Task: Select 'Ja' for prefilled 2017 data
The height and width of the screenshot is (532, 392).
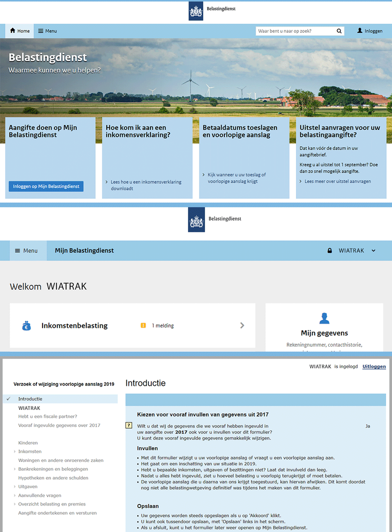Action: coord(367,426)
